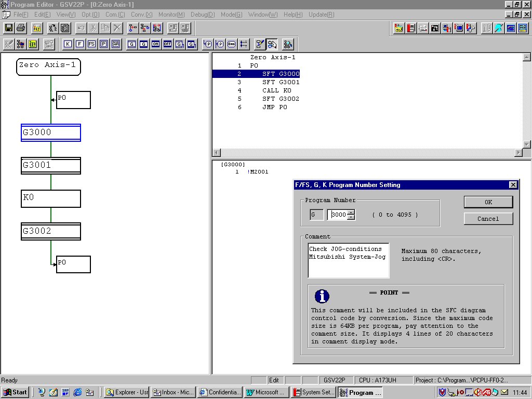This screenshot has height=399, width=532.
Task: Switch to System Set taskbar window
Action: (x=313, y=392)
